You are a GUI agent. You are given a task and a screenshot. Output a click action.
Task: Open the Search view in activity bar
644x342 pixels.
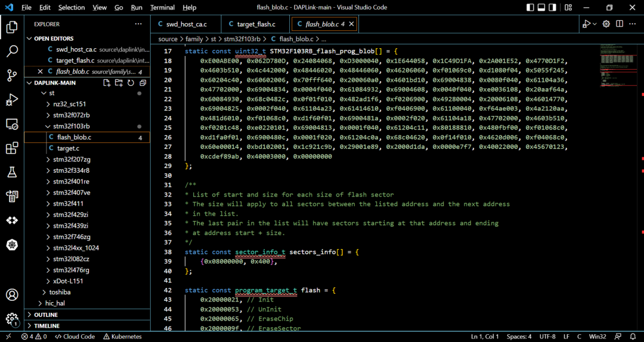pos(12,51)
